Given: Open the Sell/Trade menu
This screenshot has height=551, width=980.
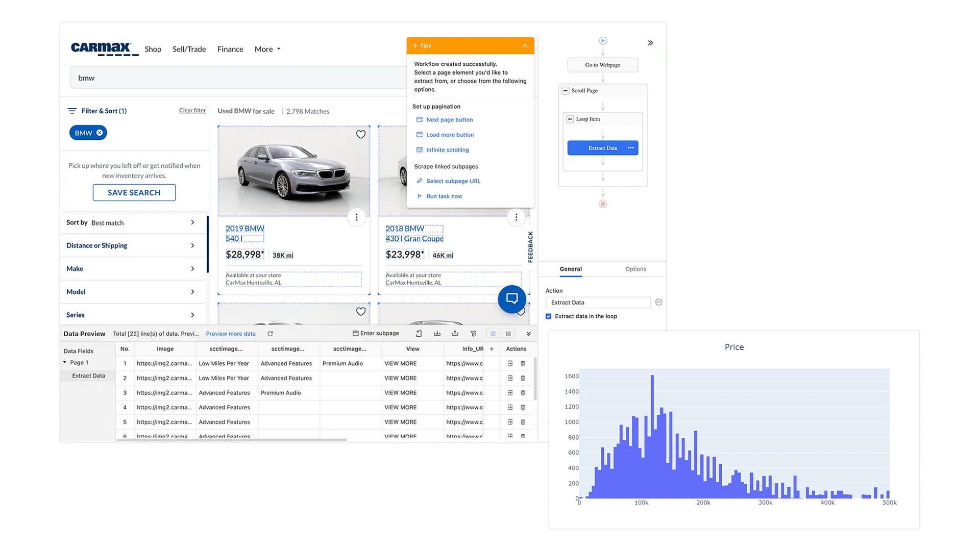Looking at the screenshot, I should coord(189,49).
